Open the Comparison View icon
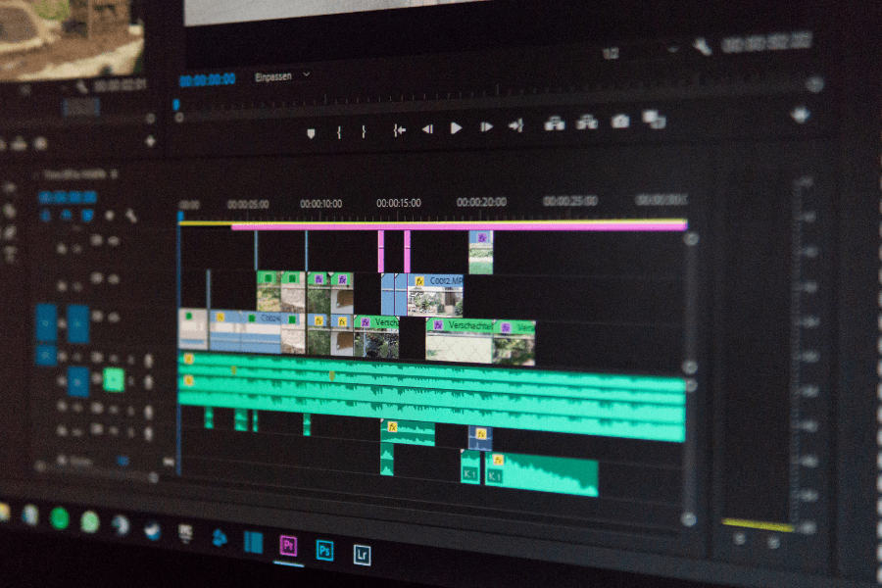Viewport: 882px width, 588px height. coord(654,120)
